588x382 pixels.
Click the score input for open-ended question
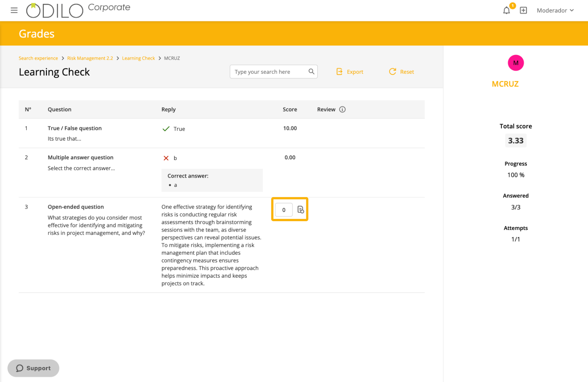284,210
